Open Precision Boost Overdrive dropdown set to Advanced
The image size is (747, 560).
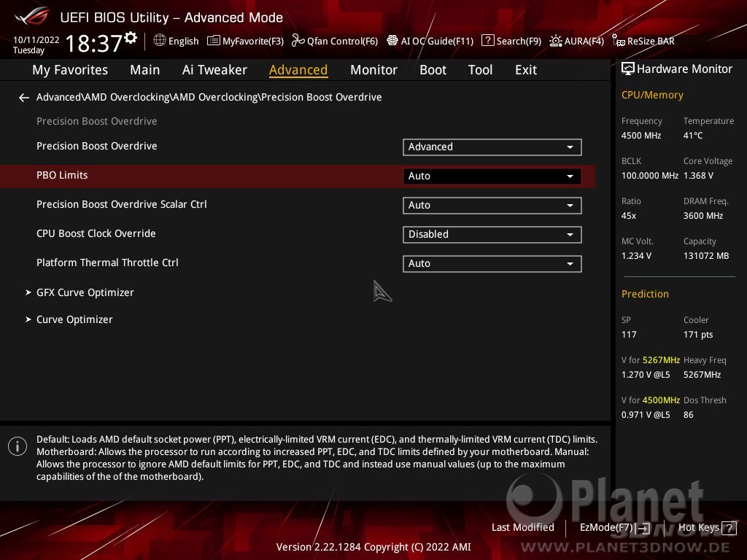point(492,147)
